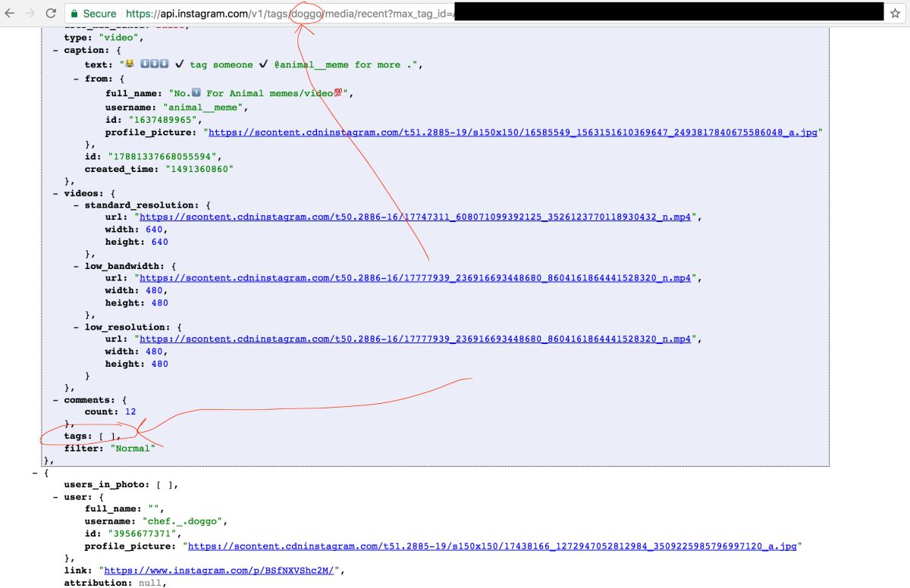Select the filter value "Normal"

click(x=133, y=448)
